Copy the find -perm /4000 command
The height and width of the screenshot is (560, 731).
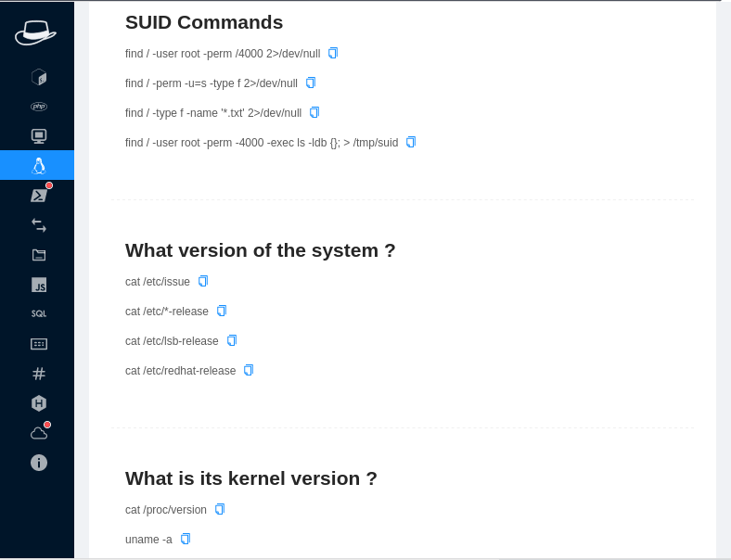[x=333, y=53]
